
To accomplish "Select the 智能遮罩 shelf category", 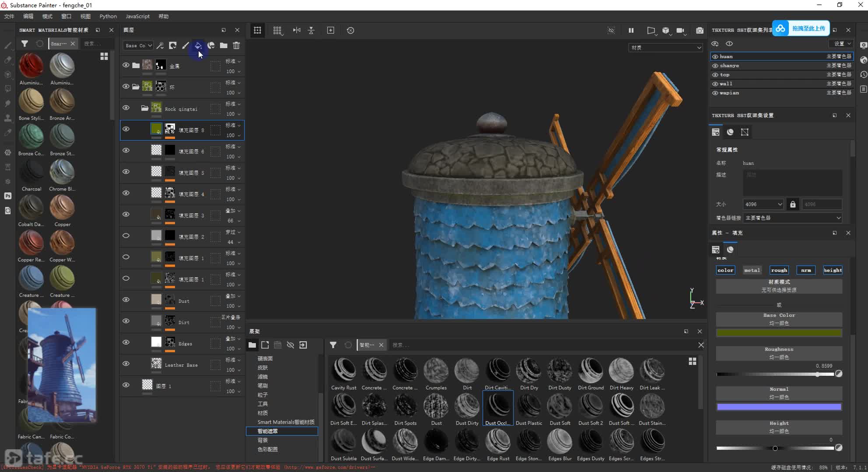I will point(282,431).
